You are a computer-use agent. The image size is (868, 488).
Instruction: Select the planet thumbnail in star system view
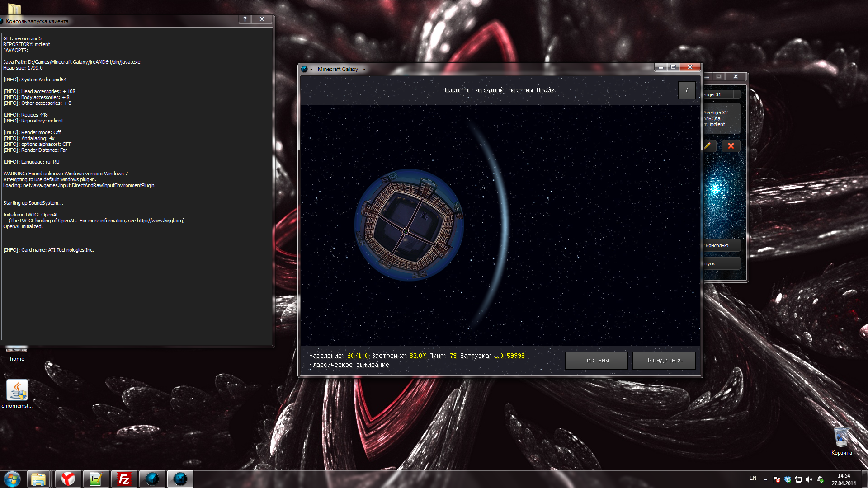click(x=409, y=225)
